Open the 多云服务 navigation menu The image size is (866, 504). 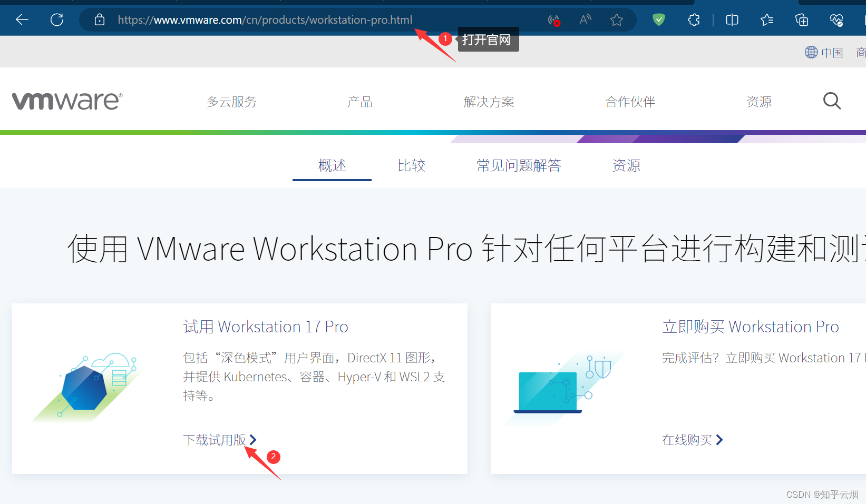coord(231,102)
